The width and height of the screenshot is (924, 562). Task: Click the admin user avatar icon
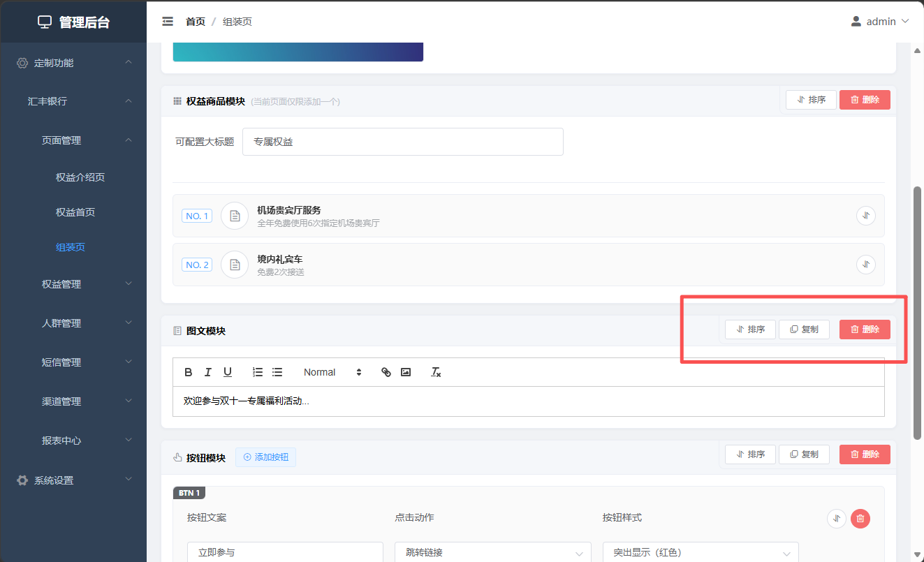click(x=856, y=22)
